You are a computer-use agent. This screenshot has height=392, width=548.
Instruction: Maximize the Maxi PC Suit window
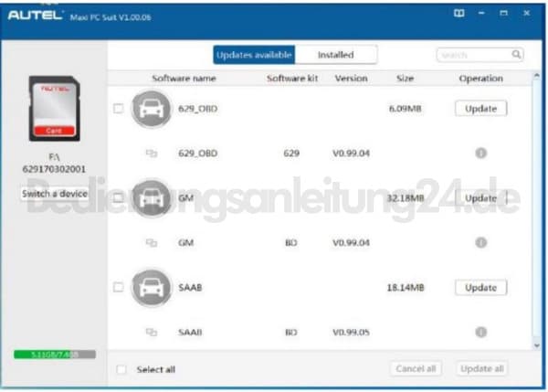click(503, 14)
